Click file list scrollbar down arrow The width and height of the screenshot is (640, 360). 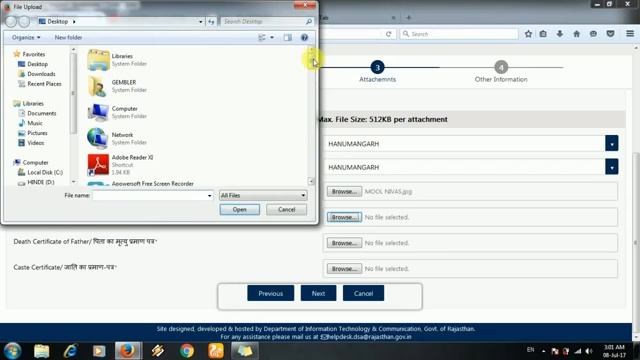pos(311,181)
